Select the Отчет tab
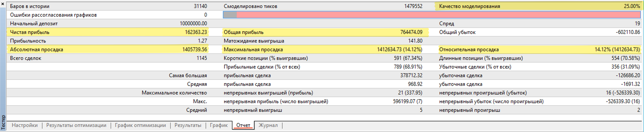Image resolution: width=644 pixels, height=132 pixels. [x=243, y=125]
